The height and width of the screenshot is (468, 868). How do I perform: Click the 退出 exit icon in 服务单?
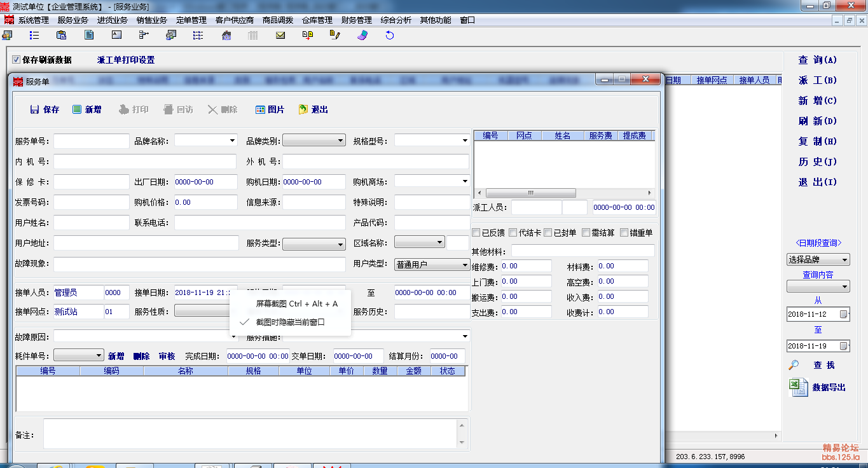click(x=303, y=110)
